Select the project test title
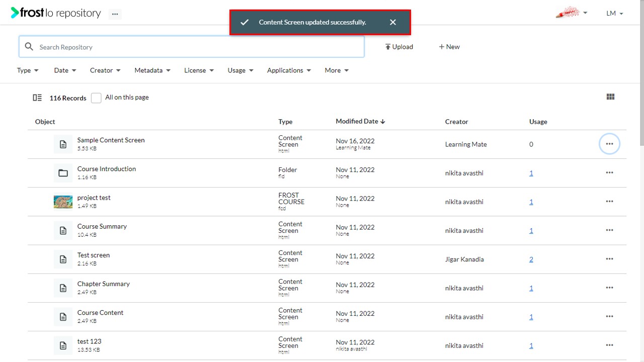The width and height of the screenshot is (644, 362). click(94, 198)
